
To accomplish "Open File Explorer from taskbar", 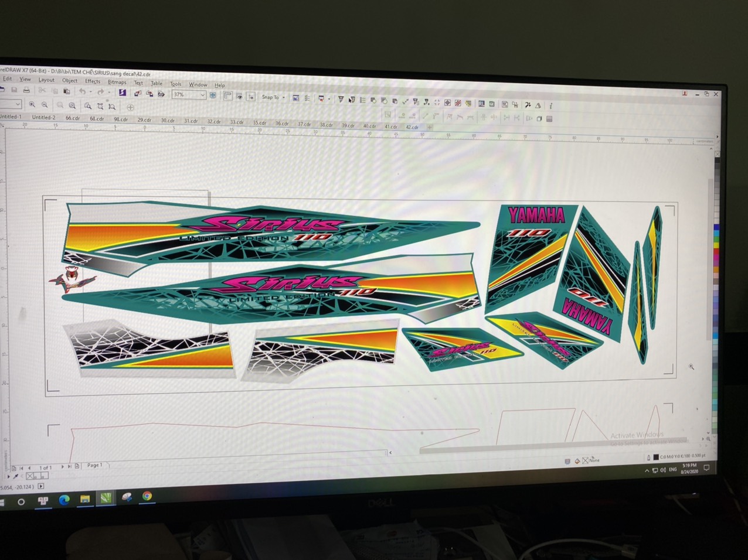I will 85,500.
